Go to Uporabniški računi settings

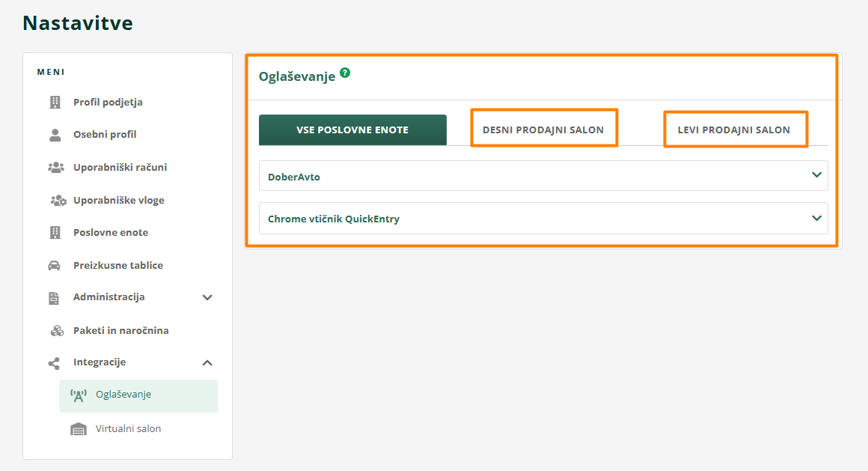click(120, 167)
